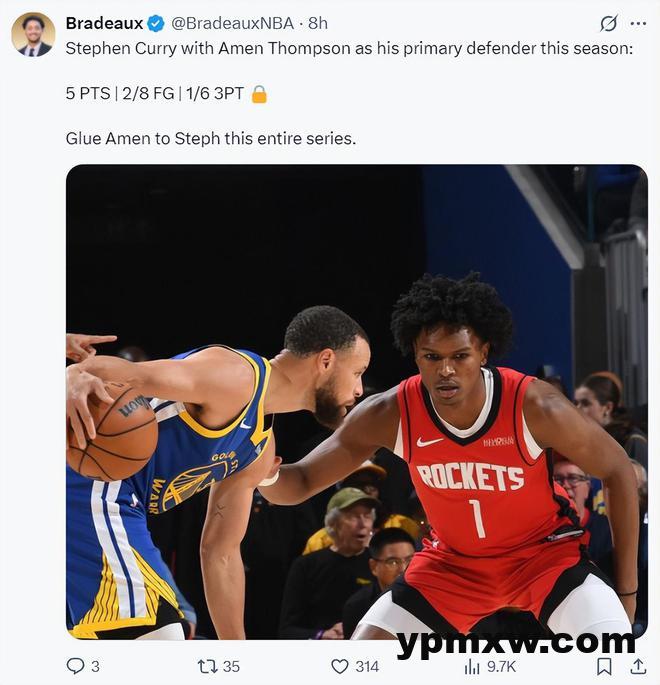Bookmark this post

[604, 667]
